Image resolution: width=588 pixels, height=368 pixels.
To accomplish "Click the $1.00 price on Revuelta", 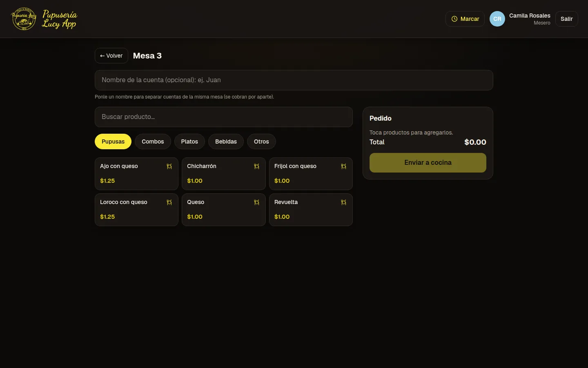I will click(x=282, y=217).
